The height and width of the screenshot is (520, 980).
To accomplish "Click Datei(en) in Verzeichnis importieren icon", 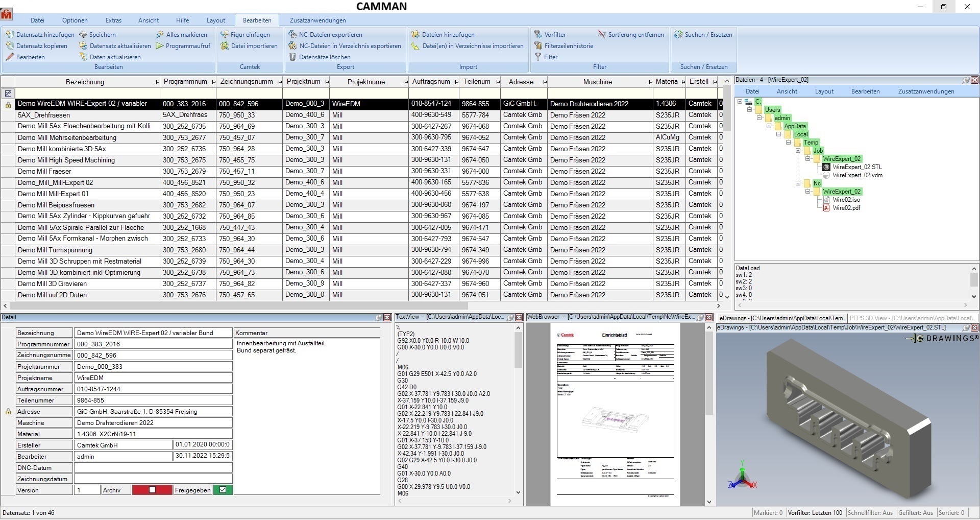I will click(415, 46).
